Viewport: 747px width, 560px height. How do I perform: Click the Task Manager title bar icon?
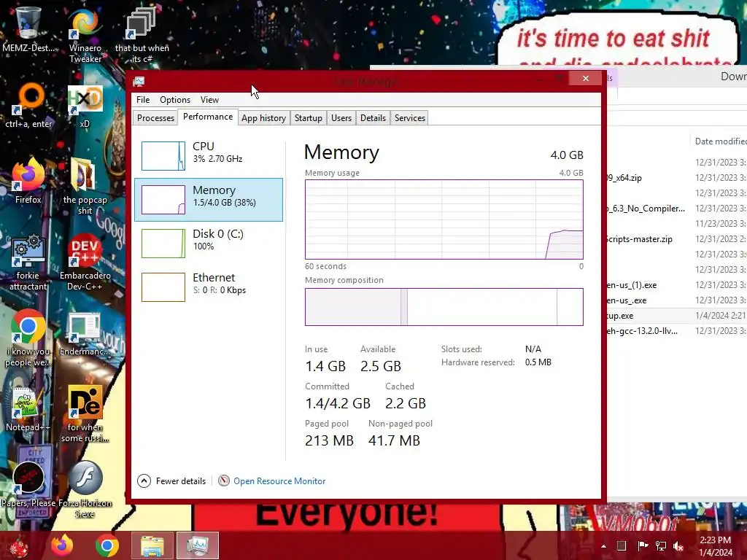139,82
